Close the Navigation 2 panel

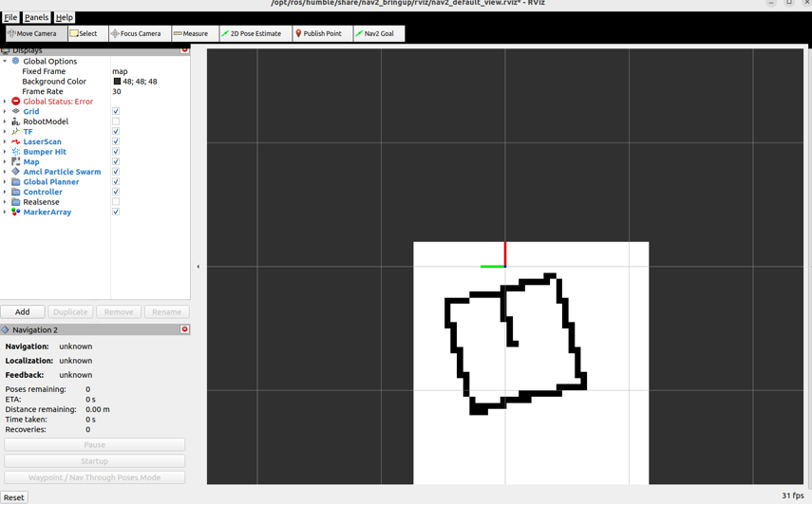[x=184, y=329]
